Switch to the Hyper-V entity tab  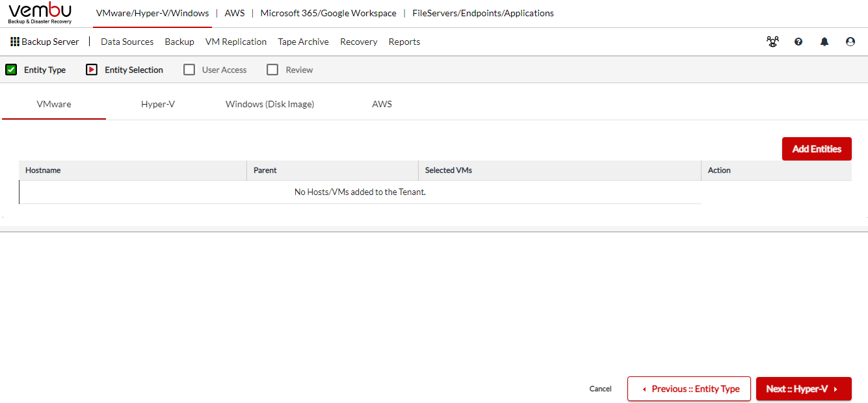pyautogui.click(x=158, y=104)
